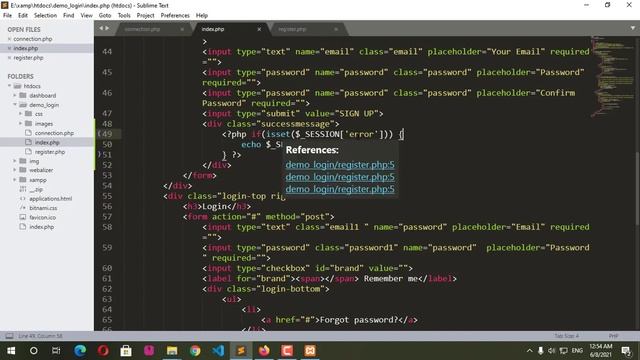The image size is (640, 360).
Task: Collapse the htdocs folder arrow
Action: [x=9, y=86]
